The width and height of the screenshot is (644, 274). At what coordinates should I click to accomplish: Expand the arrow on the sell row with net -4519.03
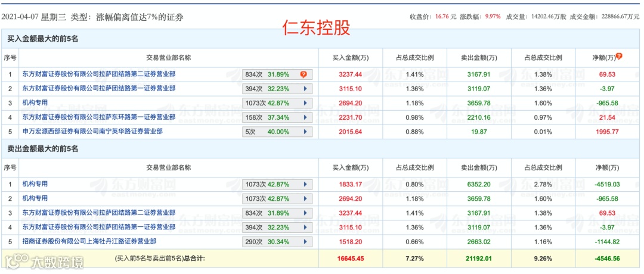305,184
